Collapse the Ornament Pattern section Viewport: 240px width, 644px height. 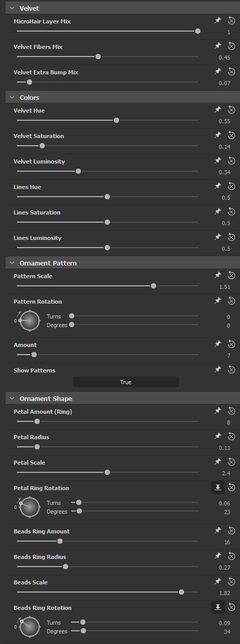[12, 263]
